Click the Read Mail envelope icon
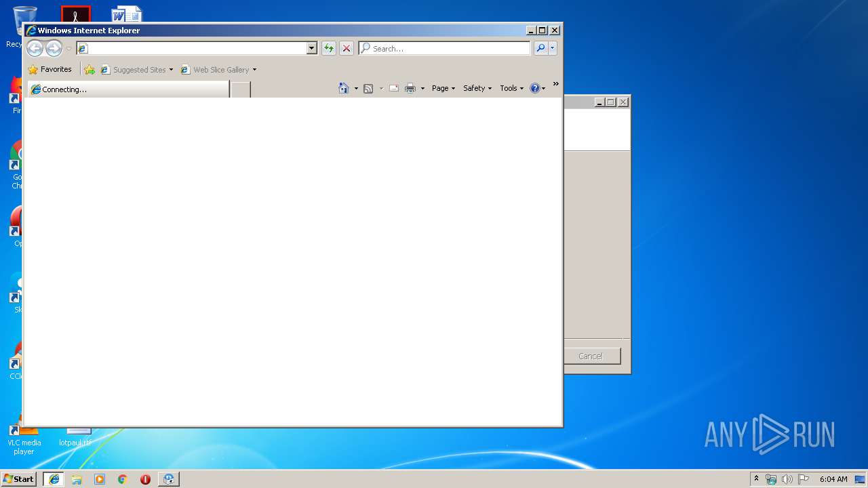The height and width of the screenshot is (488, 868). pos(393,88)
